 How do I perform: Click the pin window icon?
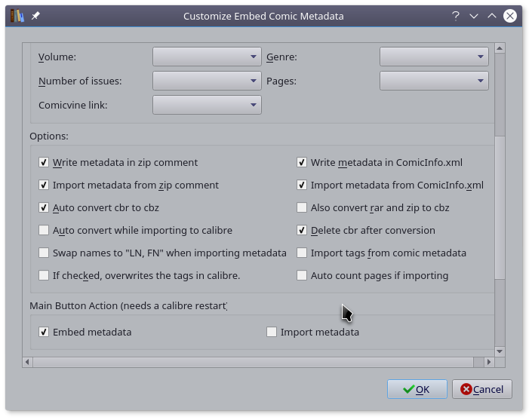[36, 16]
